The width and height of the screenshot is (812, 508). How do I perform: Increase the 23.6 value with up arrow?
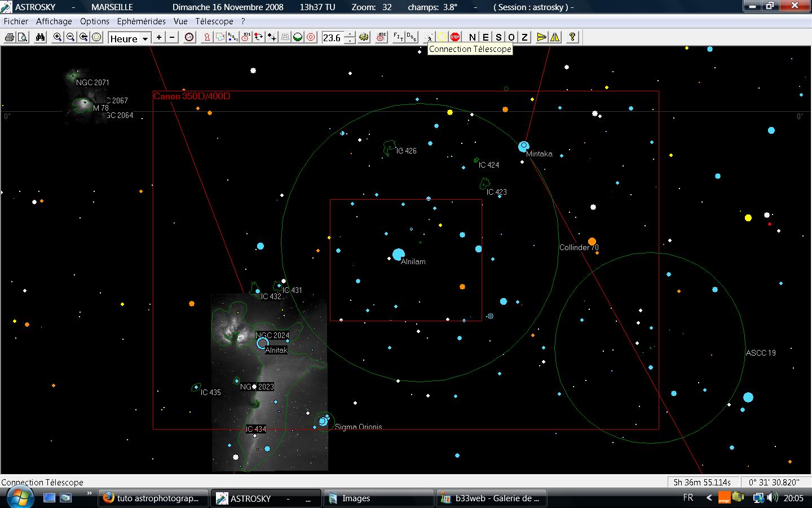pos(350,34)
